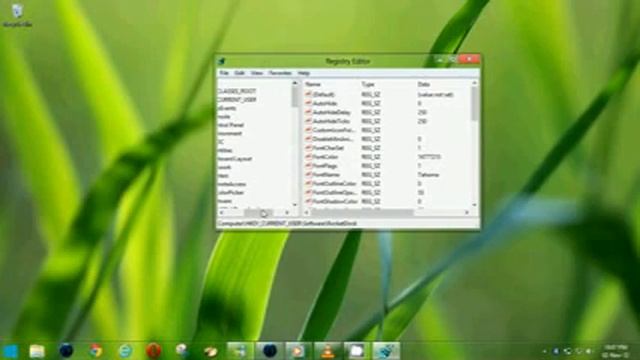The width and height of the screenshot is (640, 360).
Task: Open the Edit menu
Action: coord(239,73)
